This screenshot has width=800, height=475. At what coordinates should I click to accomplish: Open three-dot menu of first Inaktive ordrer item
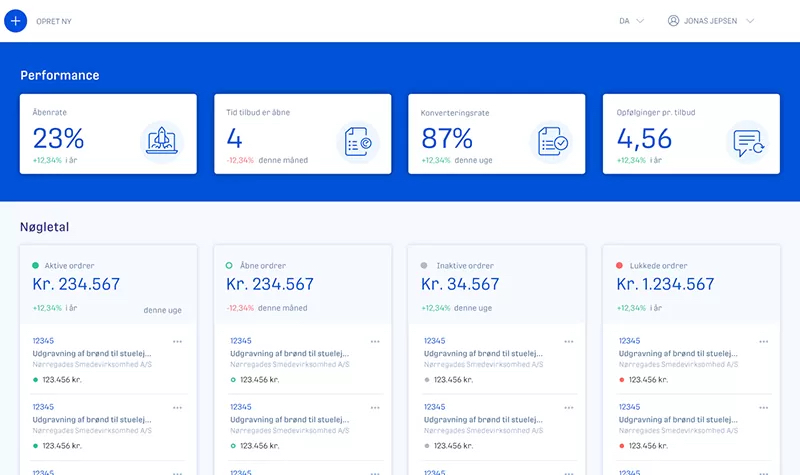click(x=568, y=341)
